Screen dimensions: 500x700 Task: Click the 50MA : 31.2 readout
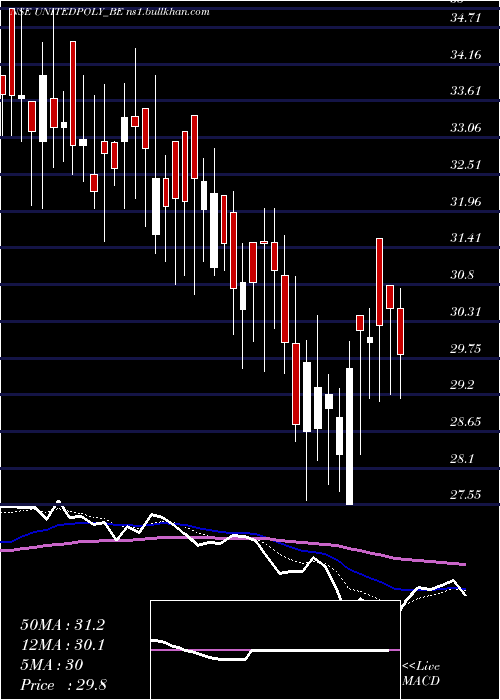(62, 625)
